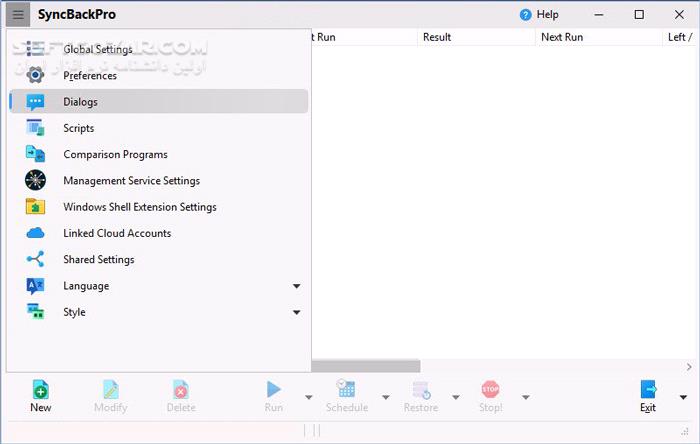
Task: Open the Language menu entry
Action: pyautogui.click(x=158, y=286)
